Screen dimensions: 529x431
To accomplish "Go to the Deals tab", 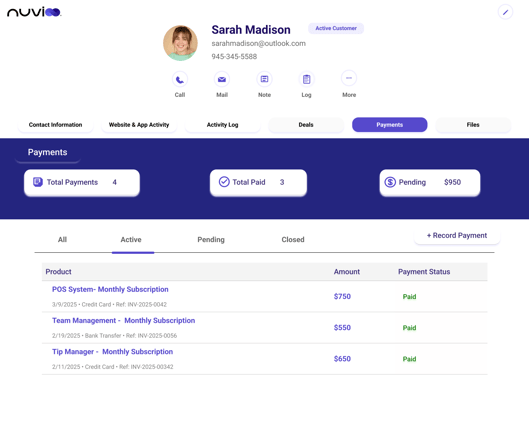I will 306,125.
